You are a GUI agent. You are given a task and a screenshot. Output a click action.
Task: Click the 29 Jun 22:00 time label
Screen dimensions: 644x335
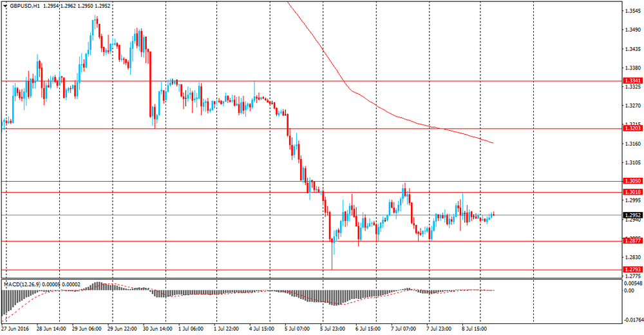pyautogui.click(x=122, y=329)
